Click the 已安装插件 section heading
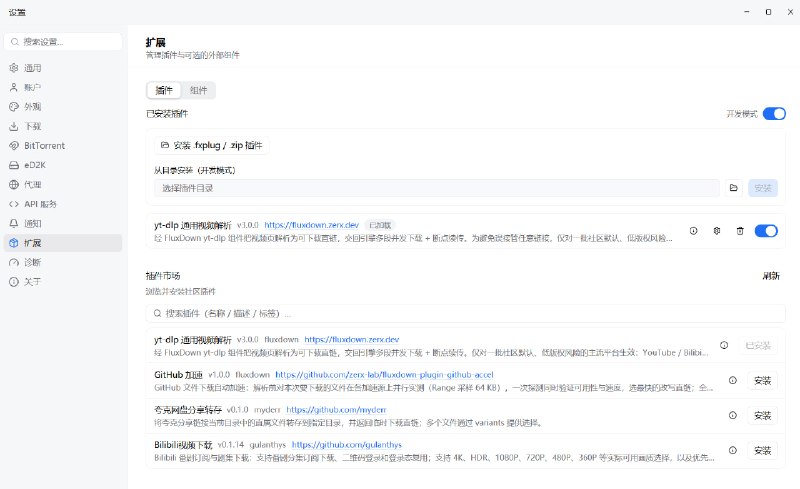This screenshot has width=800, height=489. (167, 113)
